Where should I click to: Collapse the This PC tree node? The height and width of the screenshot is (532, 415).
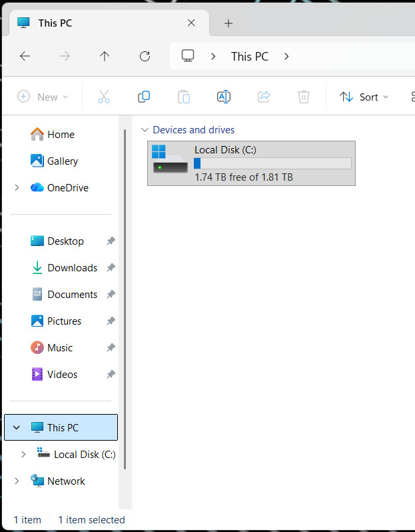[x=17, y=427]
